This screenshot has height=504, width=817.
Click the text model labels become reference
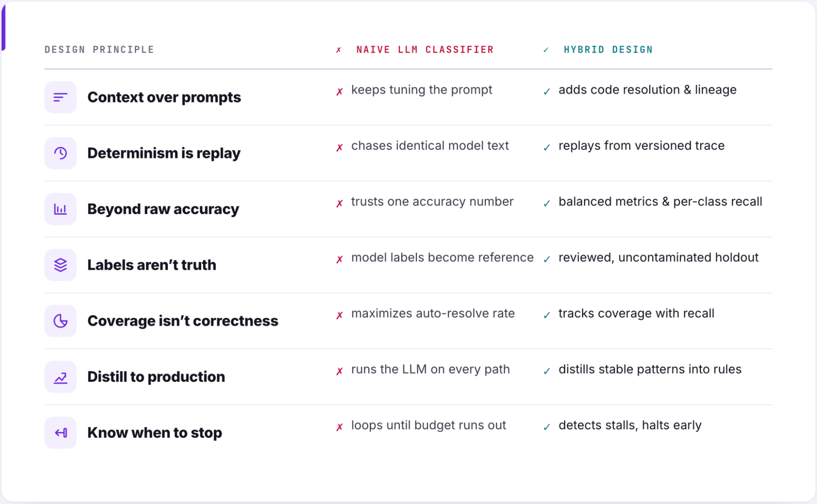442,258
